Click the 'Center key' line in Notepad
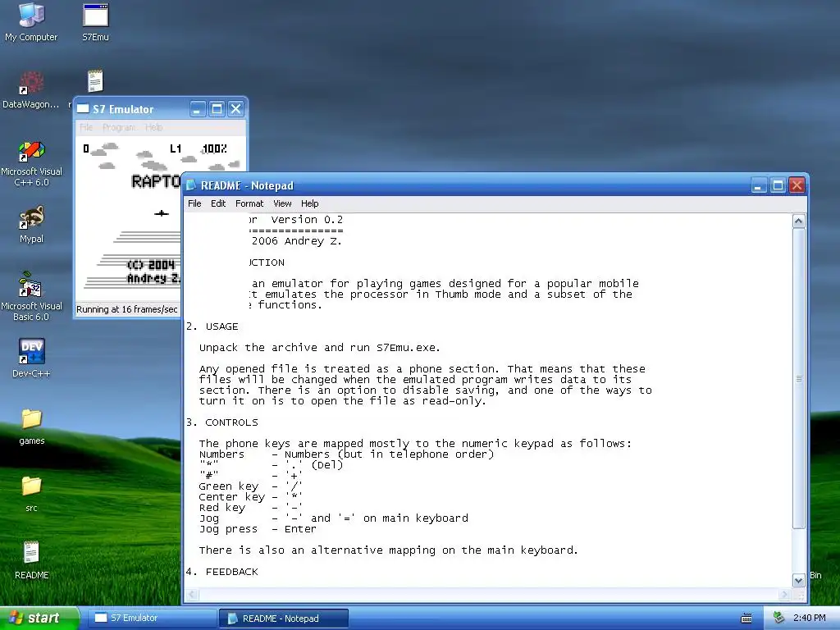The height and width of the screenshot is (630, 840). tap(250, 496)
